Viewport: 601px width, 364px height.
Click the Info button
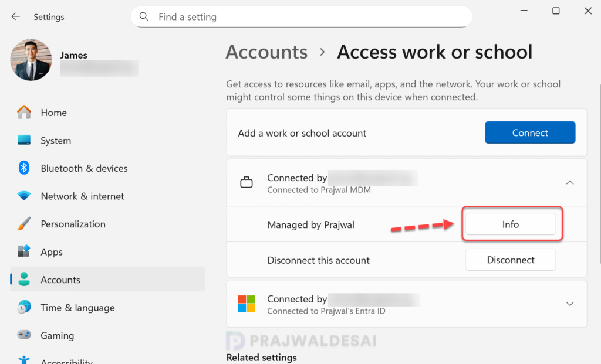click(x=511, y=224)
